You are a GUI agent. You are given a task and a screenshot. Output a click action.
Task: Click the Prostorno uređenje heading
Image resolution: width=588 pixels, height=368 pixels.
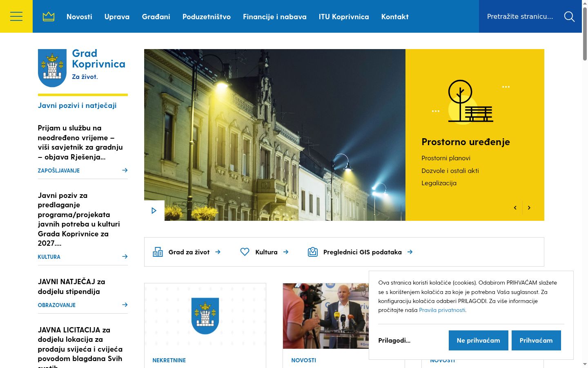point(465,142)
